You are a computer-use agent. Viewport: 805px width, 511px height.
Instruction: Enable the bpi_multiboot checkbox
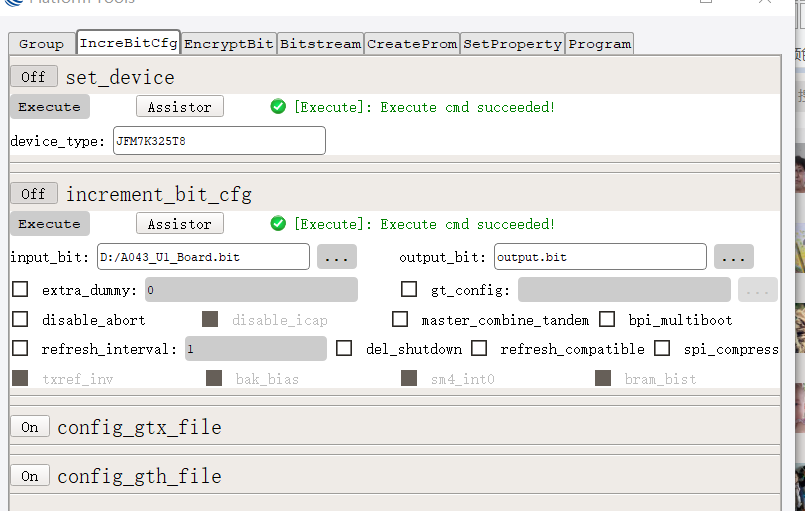point(607,319)
